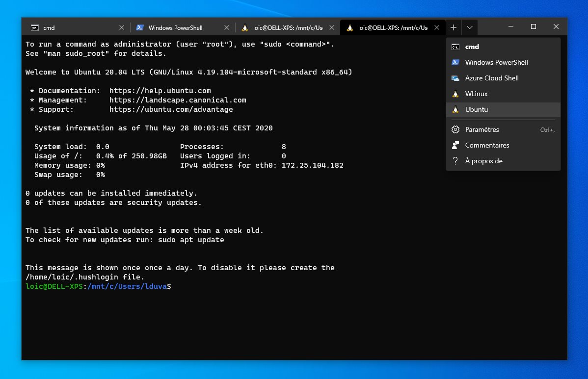Click the https://ubuntu.com/advantage URL
This screenshot has width=588, height=379.
171,110
